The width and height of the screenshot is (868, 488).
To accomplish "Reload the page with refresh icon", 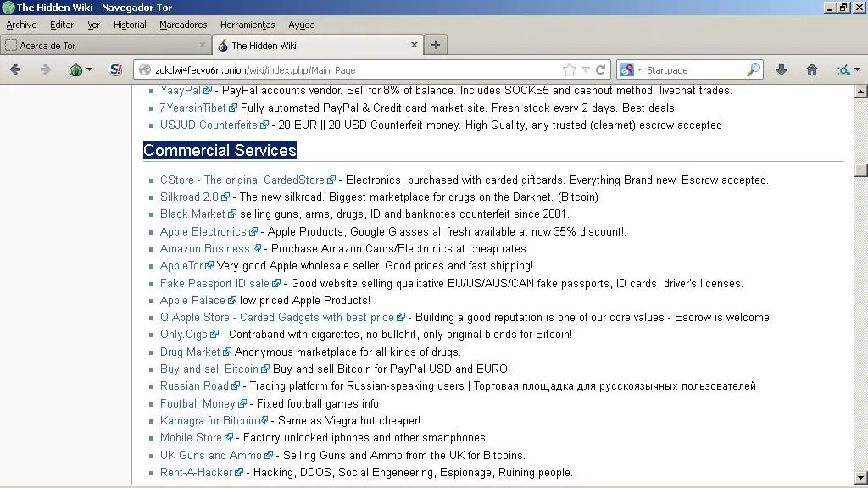I will [600, 69].
